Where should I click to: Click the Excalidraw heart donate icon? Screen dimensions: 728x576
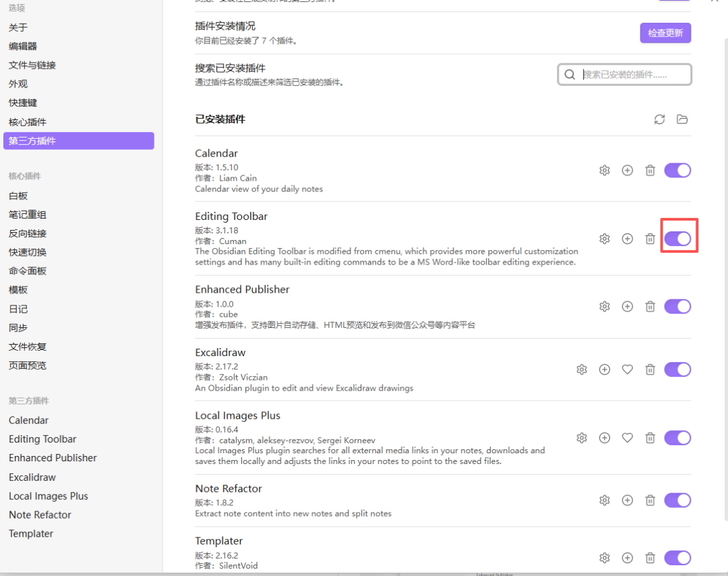pos(628,370)
